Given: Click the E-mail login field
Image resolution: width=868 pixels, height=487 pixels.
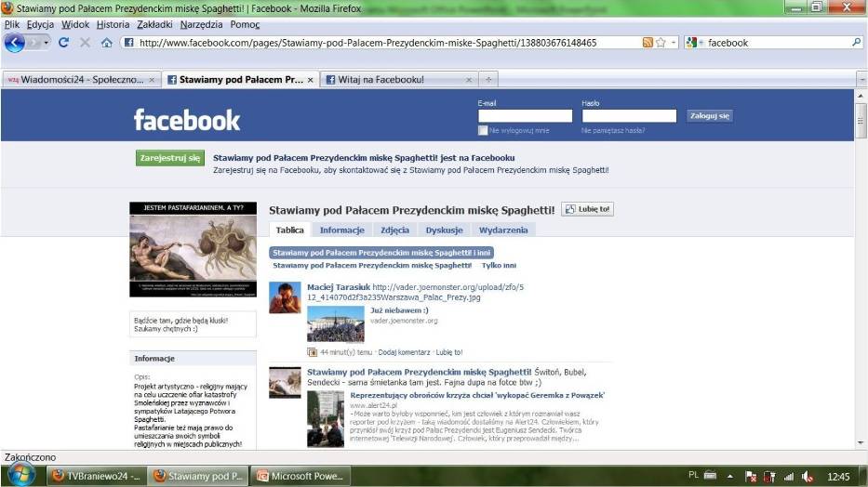Looking at the screenshot, I should click(x=525, y=115).
